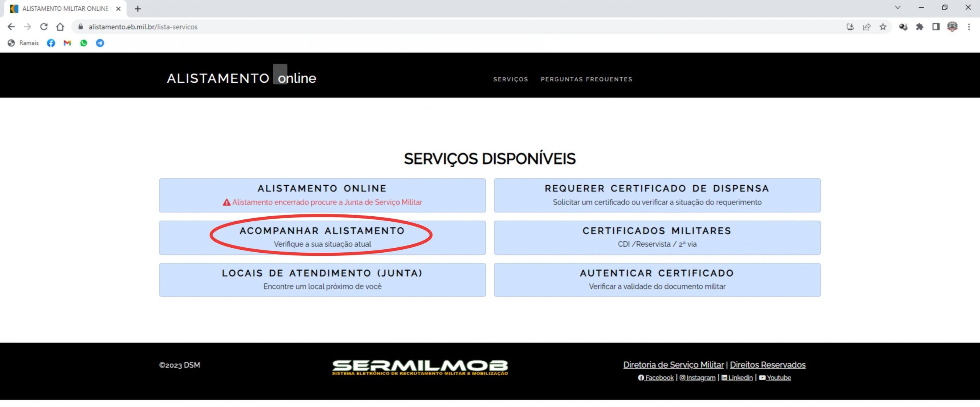Toggle the browser side panel
The height and width of the screenshot is (407, 980).
936,27
